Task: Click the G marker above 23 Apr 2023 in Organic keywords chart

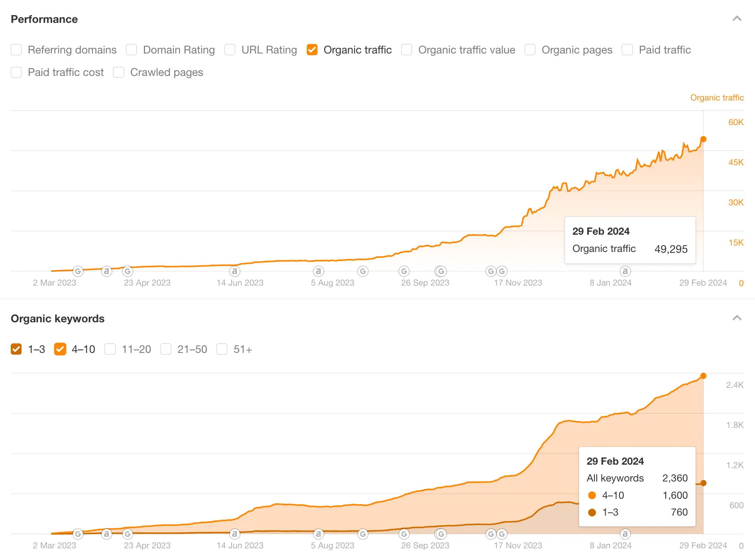Action: coord(127,534)
